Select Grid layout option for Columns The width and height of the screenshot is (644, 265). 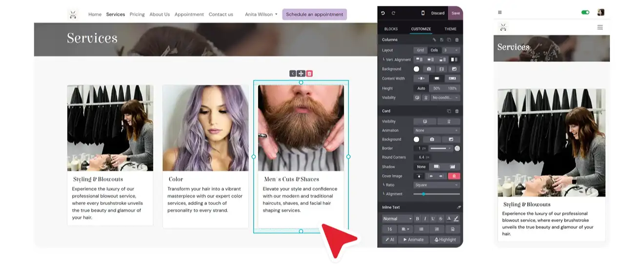pyautogui.click(x=420, y=50)
